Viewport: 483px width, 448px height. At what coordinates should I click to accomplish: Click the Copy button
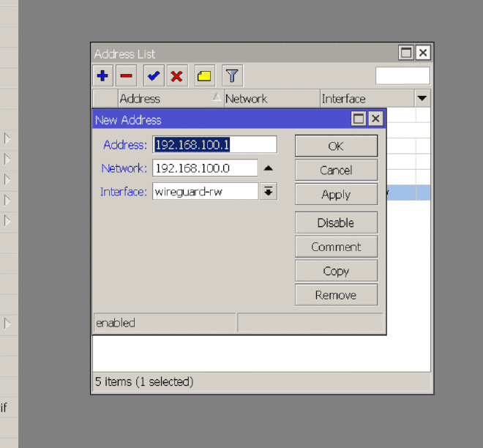[x=336, y=271]
